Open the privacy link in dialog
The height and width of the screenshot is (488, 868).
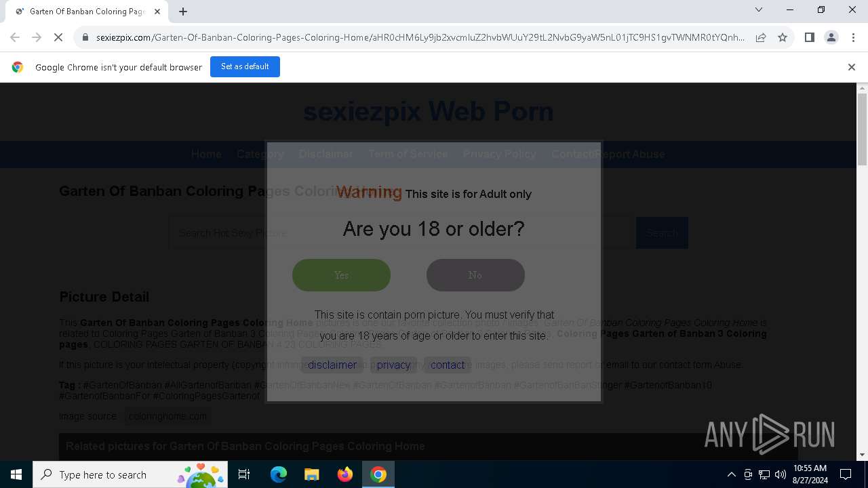[x=393, y=365]
